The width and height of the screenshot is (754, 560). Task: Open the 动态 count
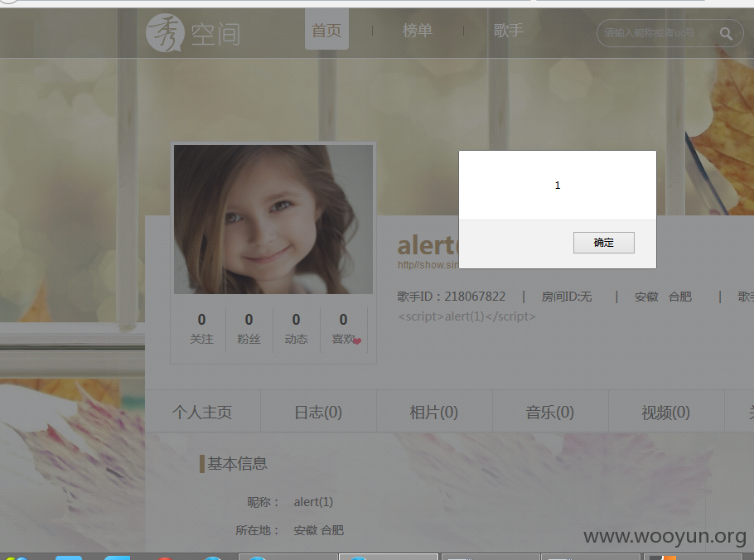pos(296,329)
